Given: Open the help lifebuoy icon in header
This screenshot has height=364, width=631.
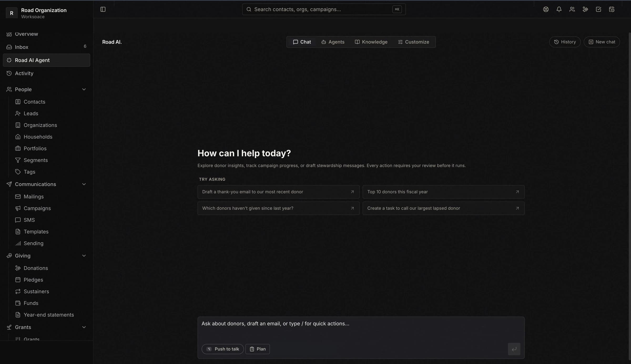Looking at the screenshot, I should point(546,9).
